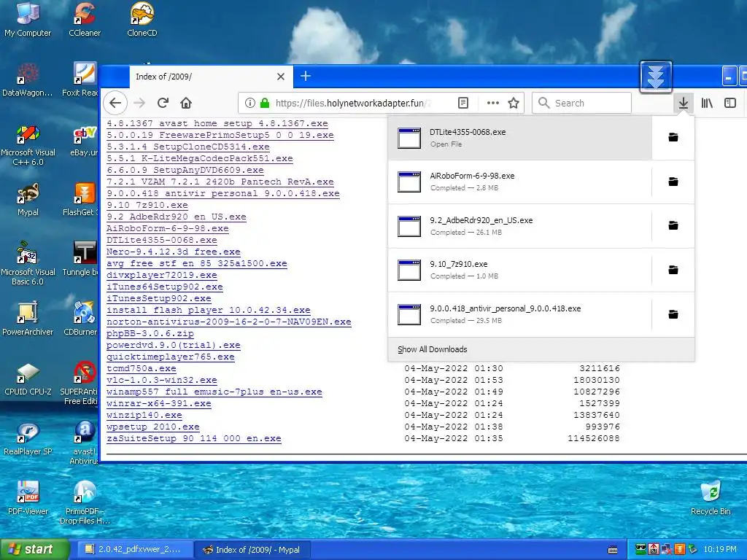Show sidebars using the sidebar icon
The height and width of the screenshot is (560, 747).
729,103
